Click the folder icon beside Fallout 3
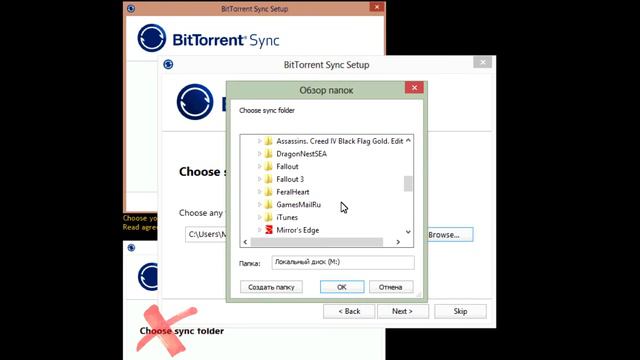This screenshot has width=640, height=360. [x=269, y=179]
